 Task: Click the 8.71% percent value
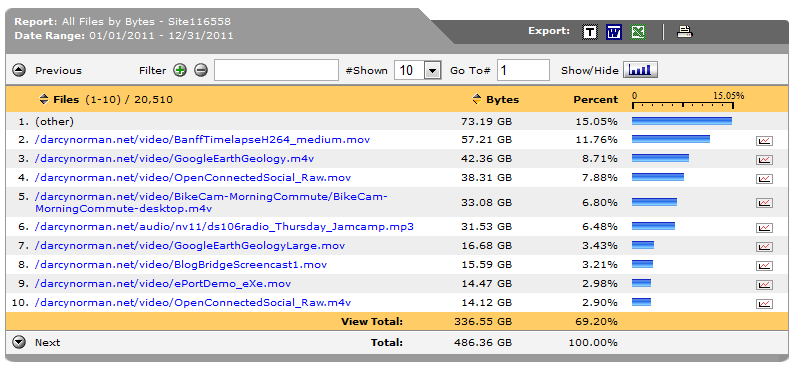click(600, 158)
